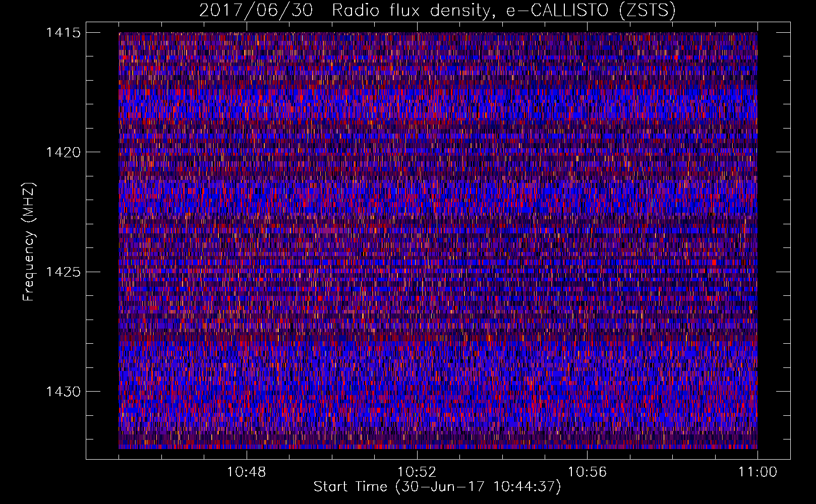
Task: Click the 1420 frequency tick label
Action: 63,152
